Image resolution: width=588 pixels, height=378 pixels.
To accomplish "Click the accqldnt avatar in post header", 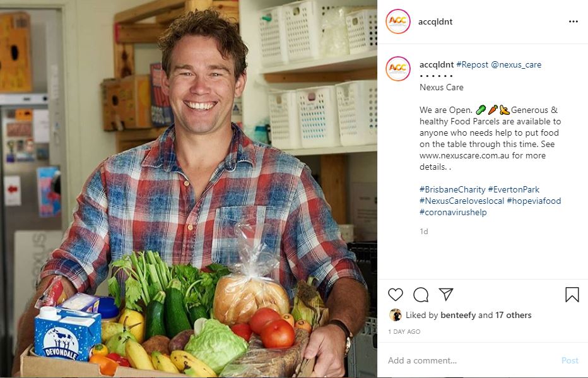I will (x=398, y=21).
